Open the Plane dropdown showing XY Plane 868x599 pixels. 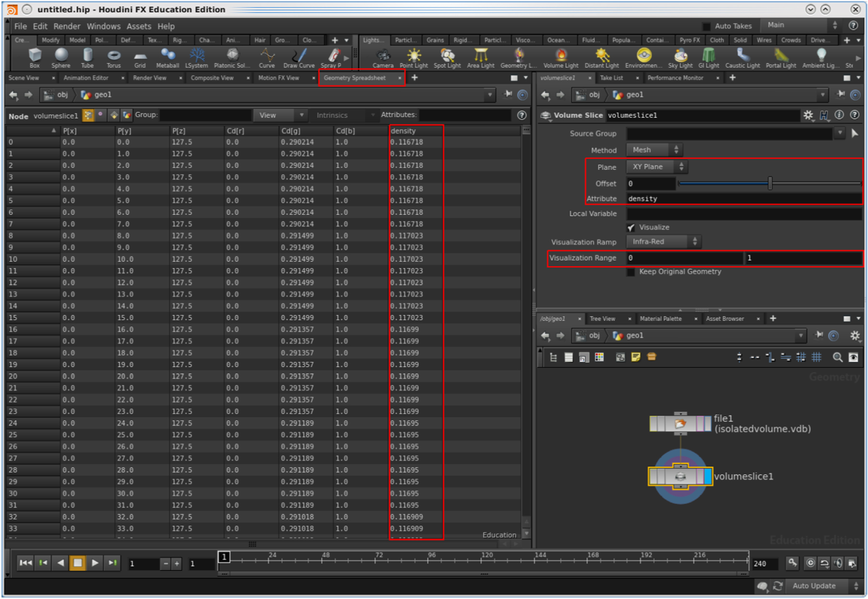657,167
